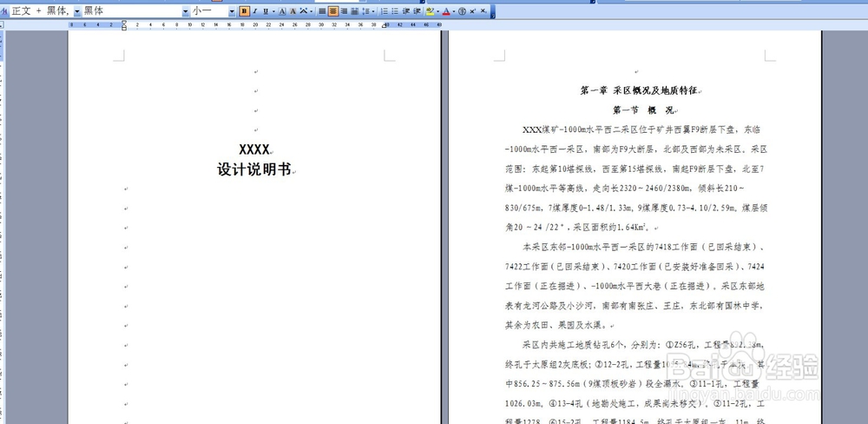Apply yellow highlight color
This screenshot has height=424, width=868.
(431, 11)
